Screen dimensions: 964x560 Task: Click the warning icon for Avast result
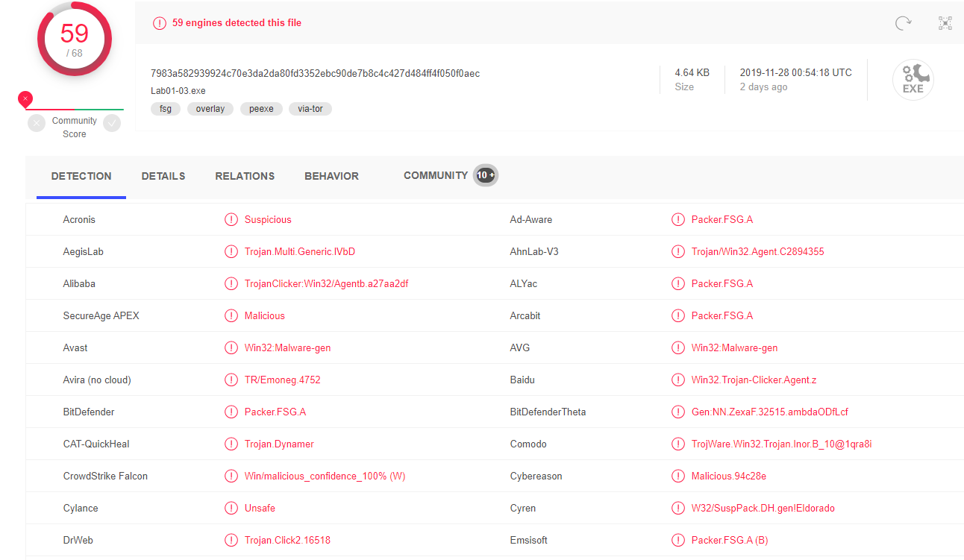pos(231,347)
